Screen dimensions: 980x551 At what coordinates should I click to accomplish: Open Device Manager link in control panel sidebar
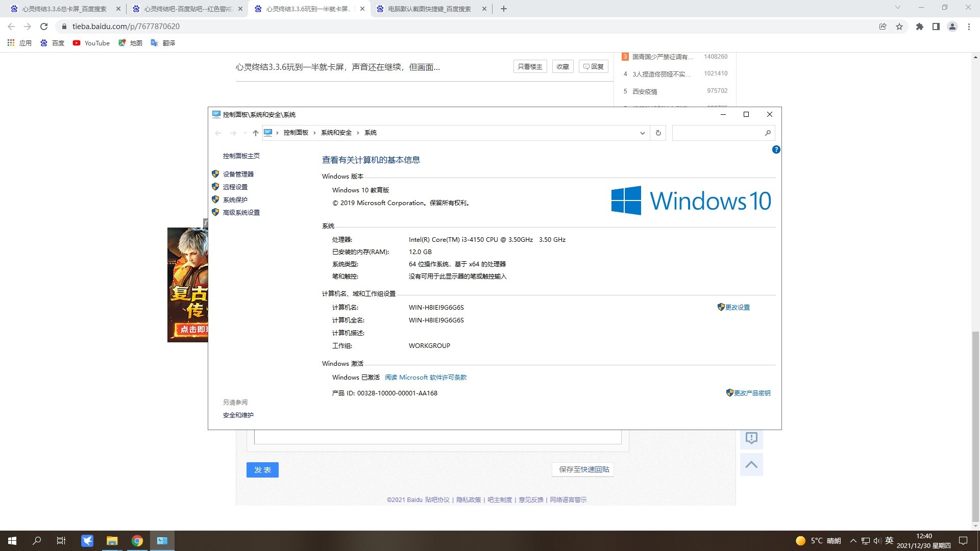[238, 174]
